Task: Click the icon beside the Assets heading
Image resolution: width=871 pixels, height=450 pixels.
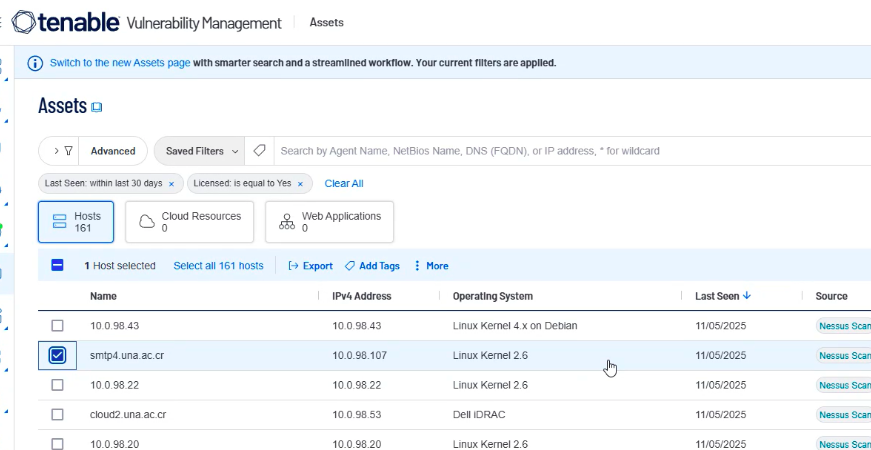Action: (97, 107)
